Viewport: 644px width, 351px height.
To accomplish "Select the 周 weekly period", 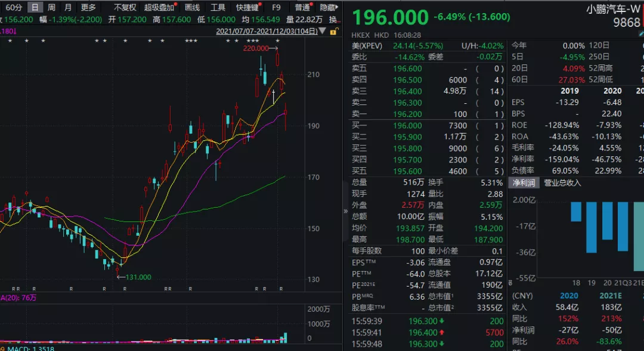I will coord(52,7).
